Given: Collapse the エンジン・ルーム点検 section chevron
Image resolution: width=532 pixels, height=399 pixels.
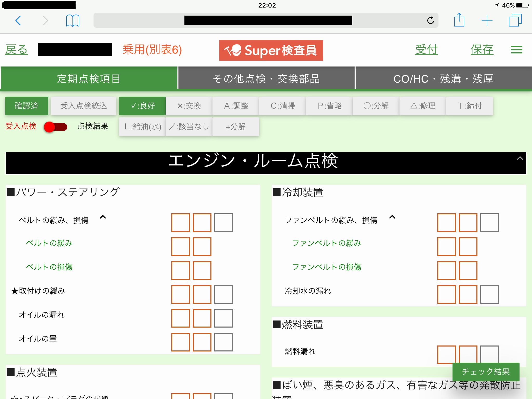Looking at the screenshot, I should coord(520,158).
